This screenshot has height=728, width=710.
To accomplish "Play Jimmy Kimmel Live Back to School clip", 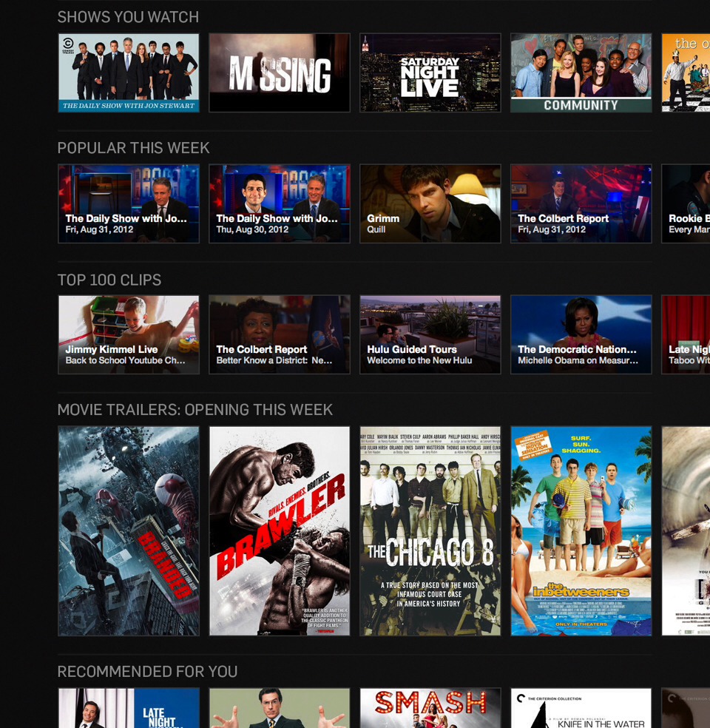I will [x=129, y=334].
